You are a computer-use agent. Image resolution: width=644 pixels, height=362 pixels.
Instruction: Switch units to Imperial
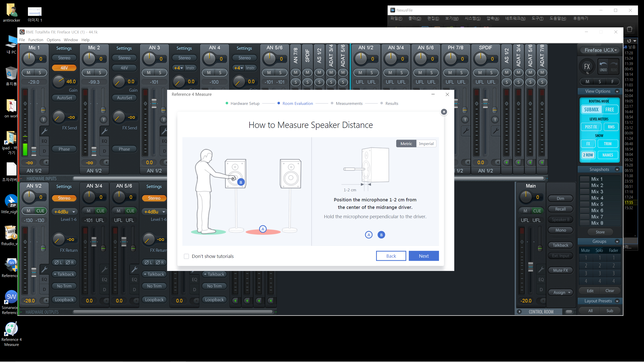pyautogui.click(x=426, y=144)
